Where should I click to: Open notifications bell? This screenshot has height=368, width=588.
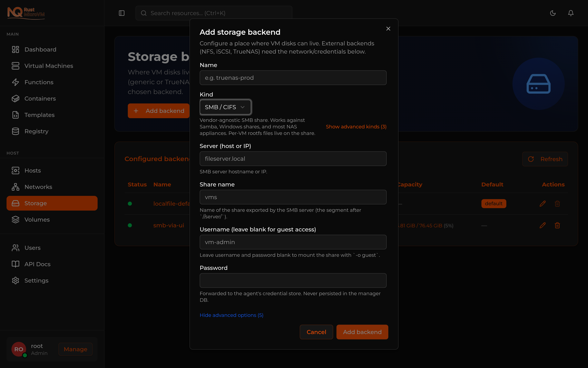tap(571, 13)
